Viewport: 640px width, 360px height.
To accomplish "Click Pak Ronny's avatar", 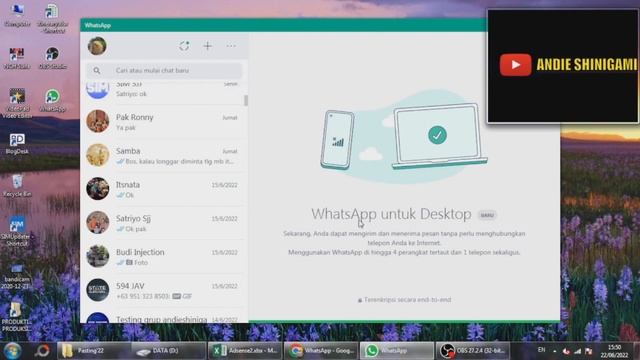I will (98, 121).
